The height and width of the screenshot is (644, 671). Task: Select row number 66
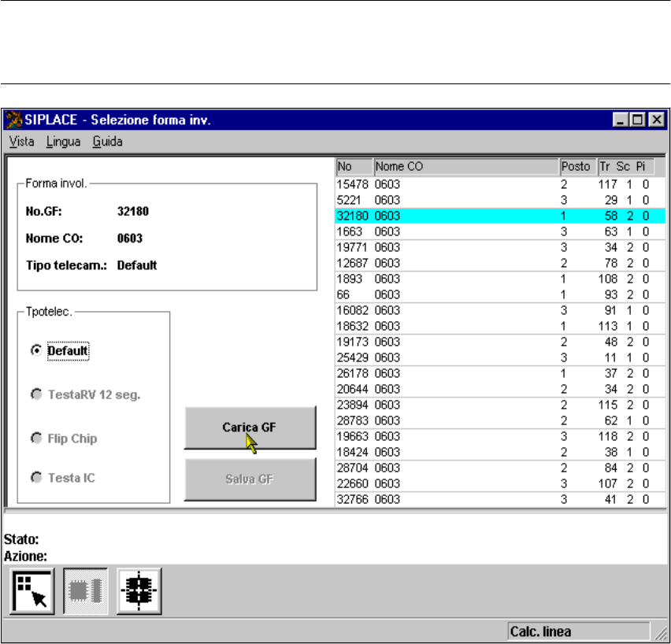coord(500,294)
